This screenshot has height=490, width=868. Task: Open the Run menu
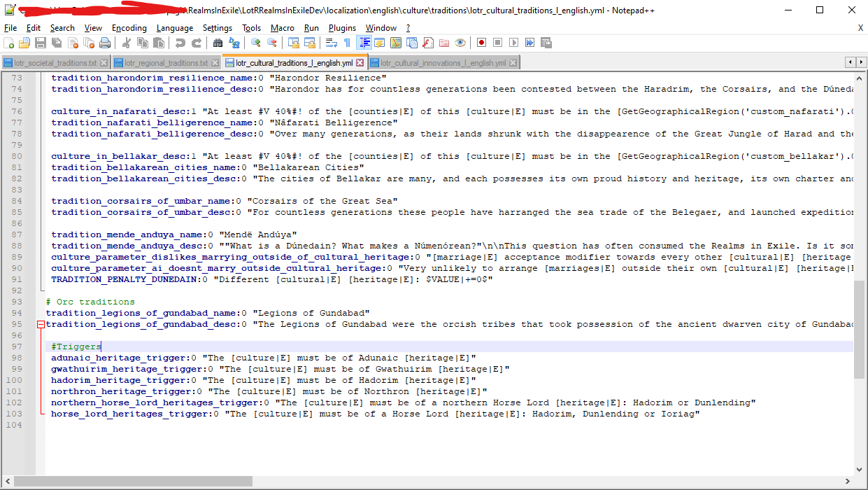click(x=311, y=28)
